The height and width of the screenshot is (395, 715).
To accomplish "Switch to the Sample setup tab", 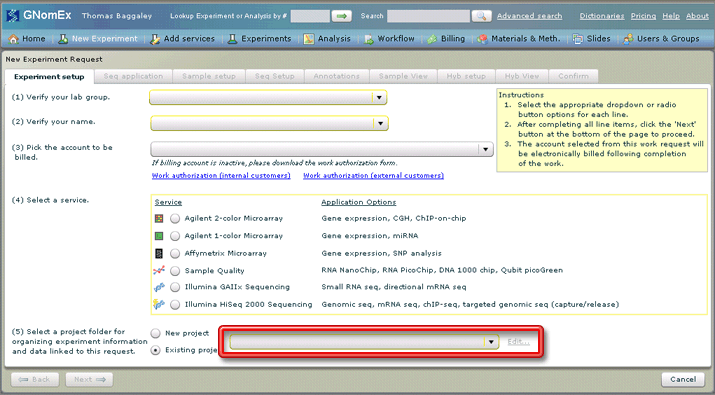I will click(209, 76).
